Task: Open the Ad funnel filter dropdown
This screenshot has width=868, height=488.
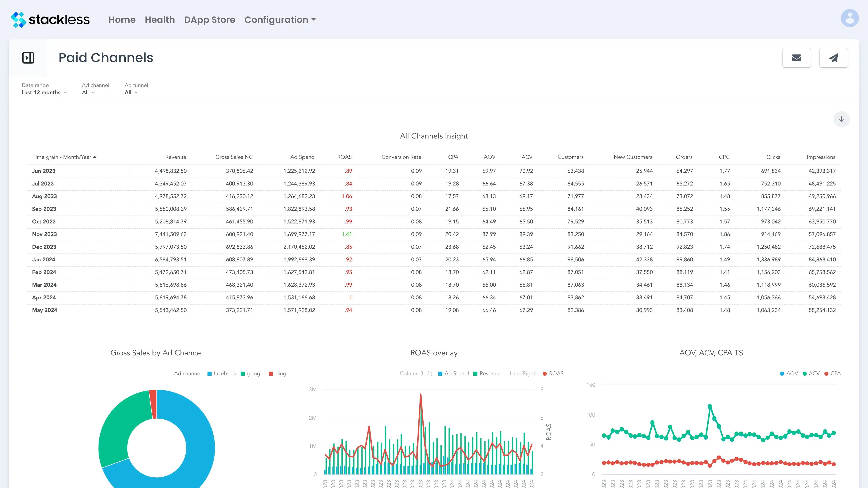Action: click(x=131, y=92)
